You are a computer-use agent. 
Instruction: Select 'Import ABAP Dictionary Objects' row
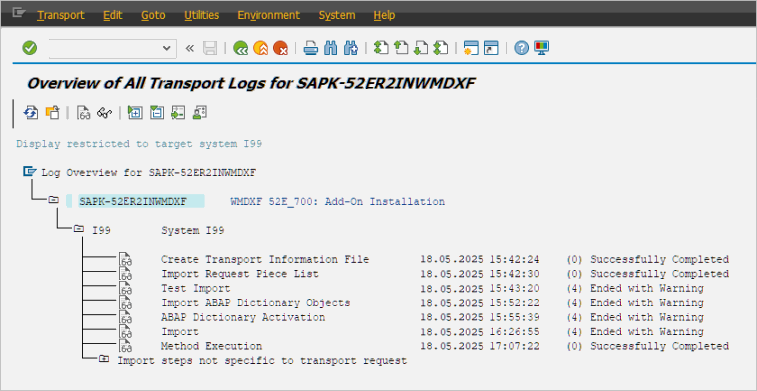255,303
